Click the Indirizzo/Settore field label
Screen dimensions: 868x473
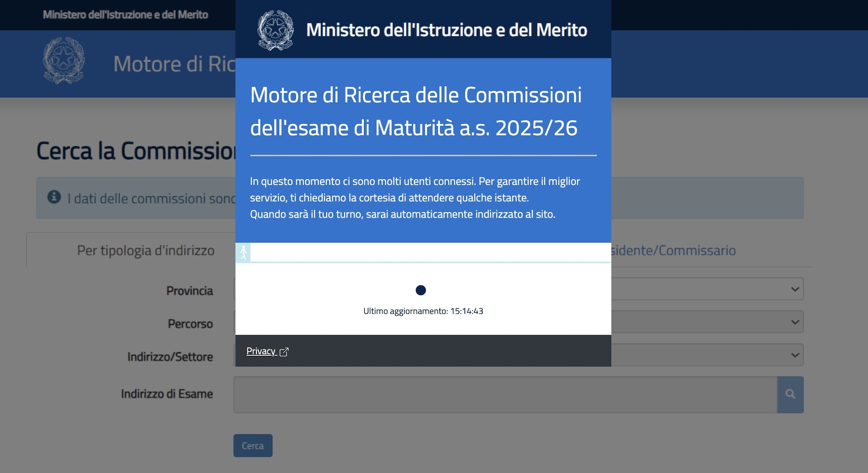170,357
